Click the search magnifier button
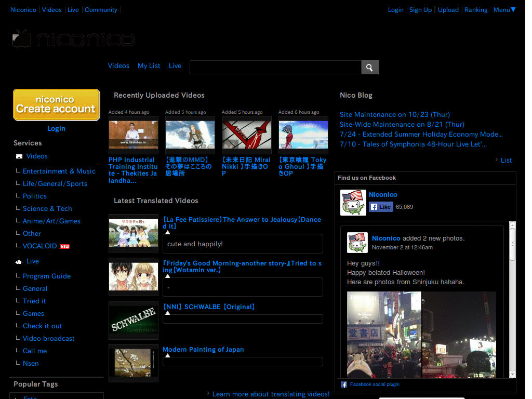532x399 pixels. (370, 68)
